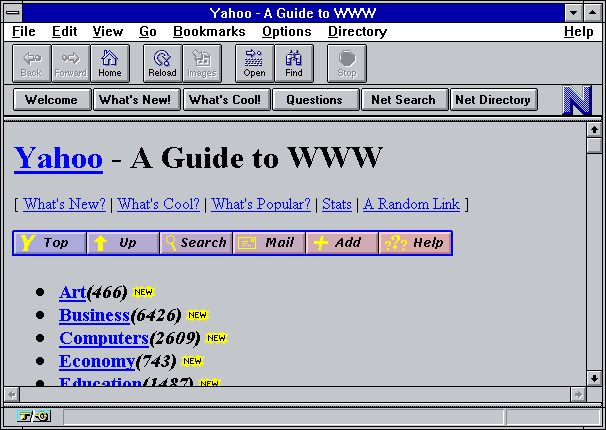Click the Yahoo Mail envelope button

click(x=269, y=243)
